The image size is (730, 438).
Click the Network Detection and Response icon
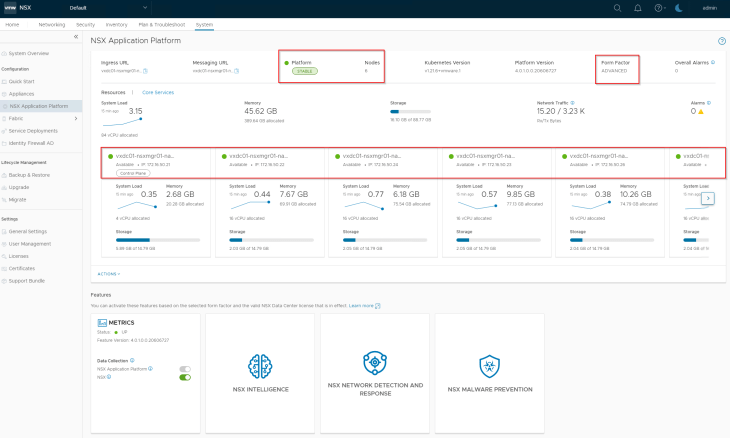(375, 363)
